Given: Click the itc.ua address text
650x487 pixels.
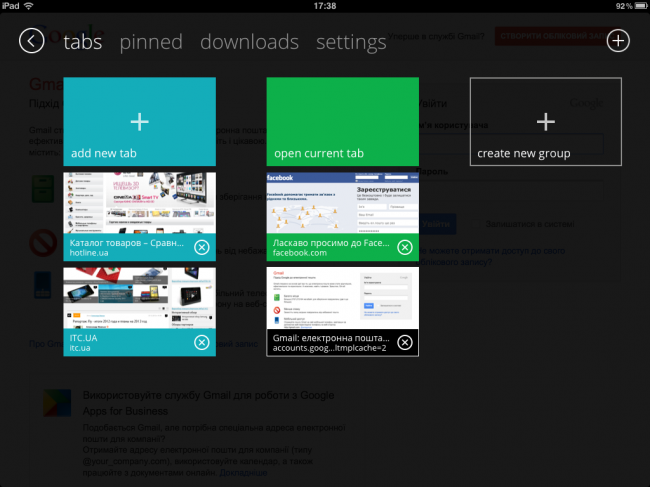Looking at the screenshot, I should 80,348.
